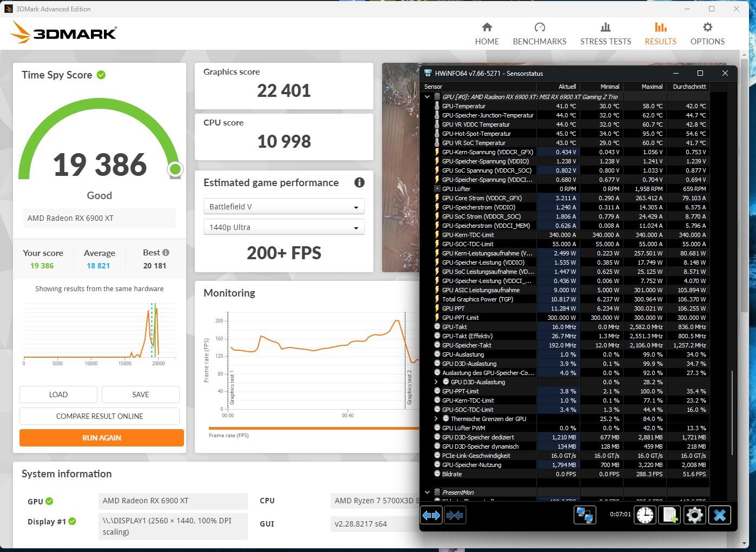The image size is (756, 552).
Task: Click the HWiNFO64 title bar app icon
Action: pyautogui.click(x=428, y=73)
